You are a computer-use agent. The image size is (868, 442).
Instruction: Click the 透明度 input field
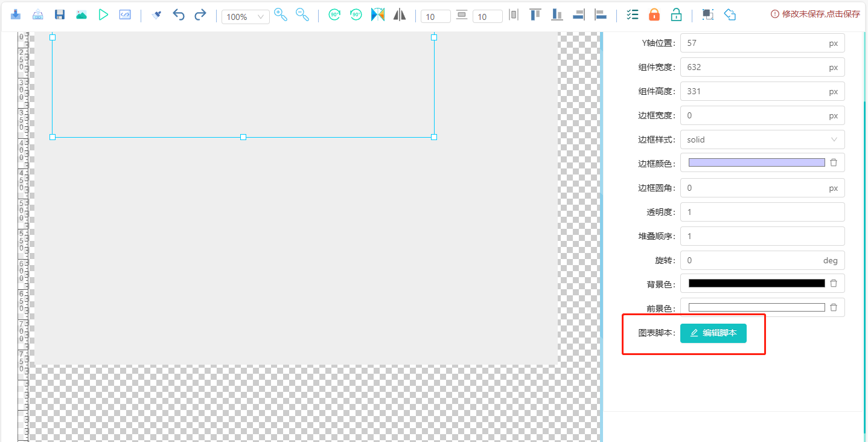pyautogui.click(x=762, y=212)
